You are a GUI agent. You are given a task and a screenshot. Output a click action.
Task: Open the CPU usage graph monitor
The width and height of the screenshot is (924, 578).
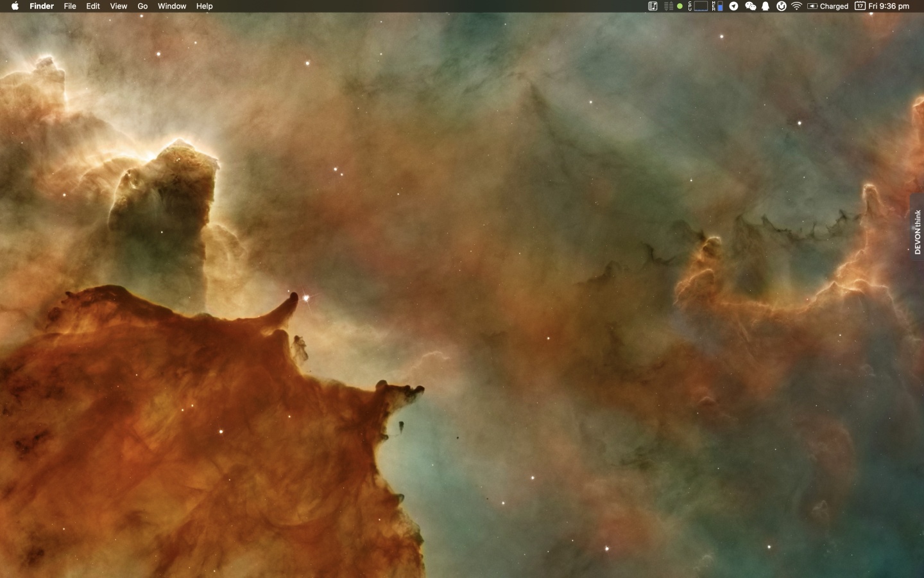(x=698, y=6)
